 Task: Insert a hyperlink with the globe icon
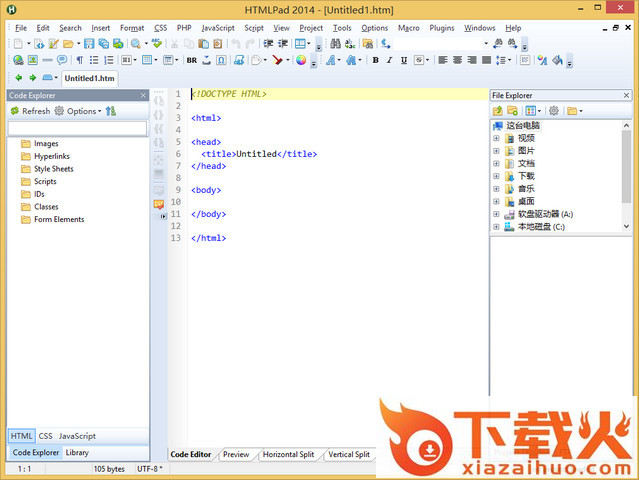coord(18,60)
